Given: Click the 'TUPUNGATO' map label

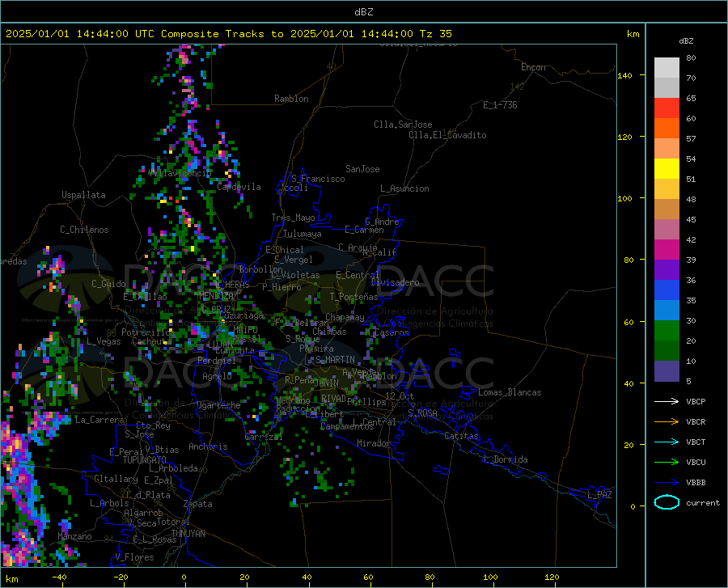Looking at the screenshot, I should pyautogui.click(x=145, y=460).
